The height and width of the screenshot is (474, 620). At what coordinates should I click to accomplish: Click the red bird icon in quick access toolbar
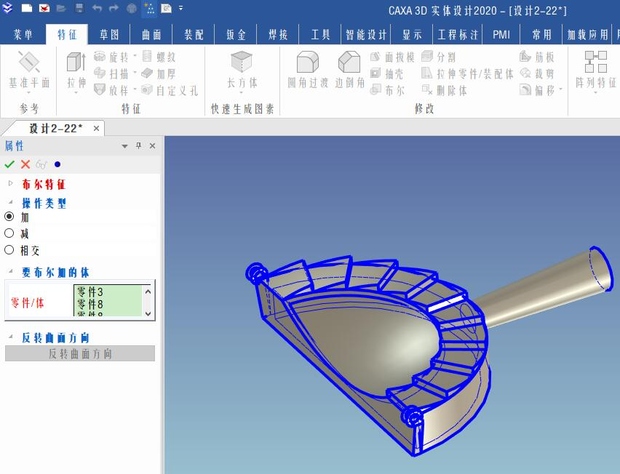click(x=44, y=8)
